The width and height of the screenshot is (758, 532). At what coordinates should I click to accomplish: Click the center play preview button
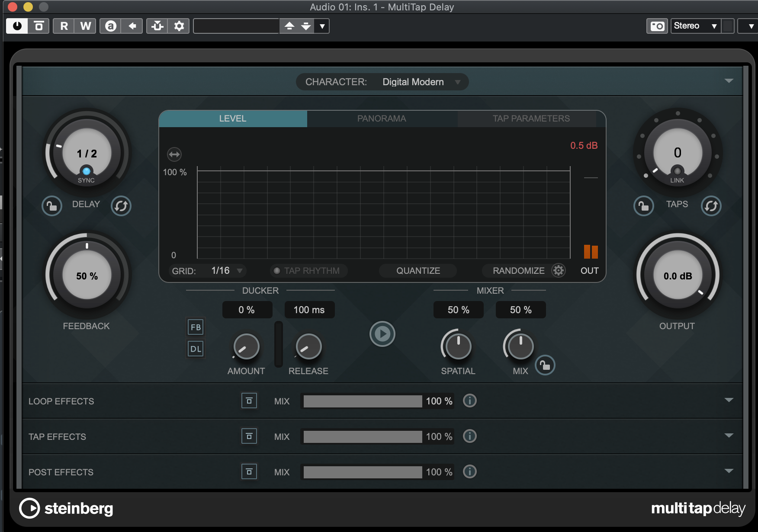(382, 333)
